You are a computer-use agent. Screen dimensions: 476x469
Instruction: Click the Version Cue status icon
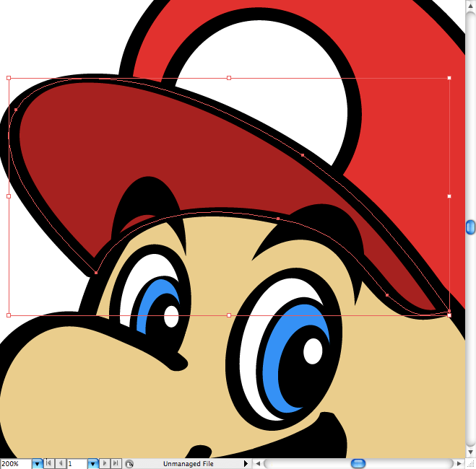point(129,463)
